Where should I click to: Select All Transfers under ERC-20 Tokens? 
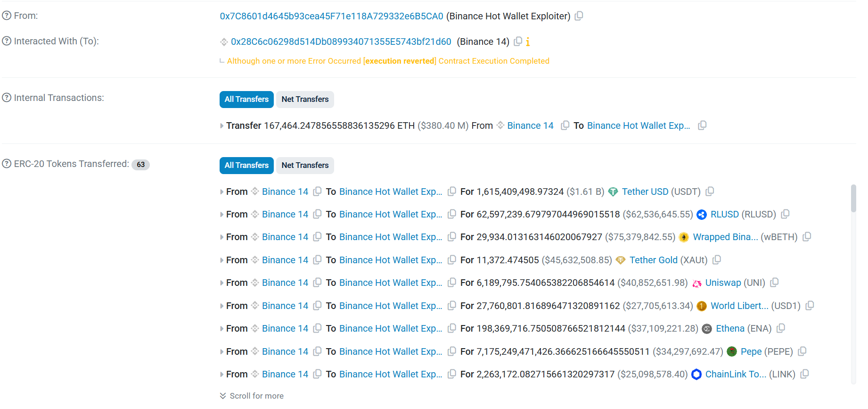coord(246,165)
